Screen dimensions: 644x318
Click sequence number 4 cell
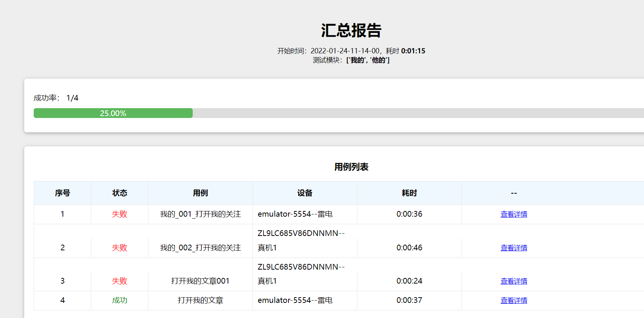click(62, 300)
